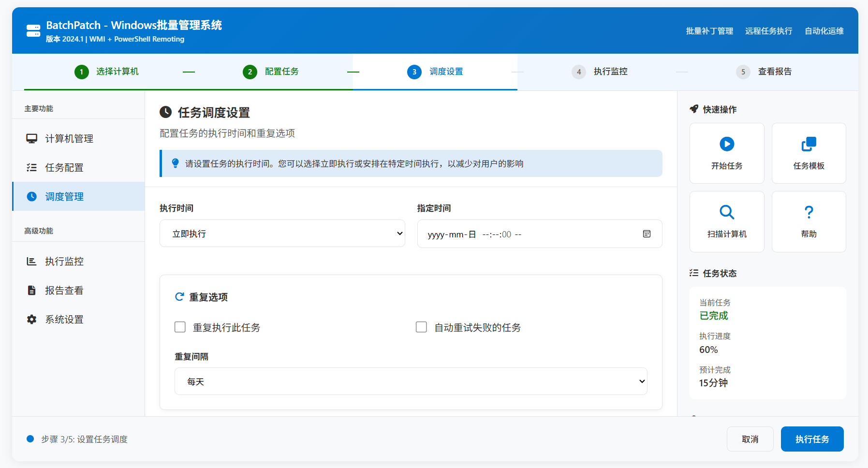
Task: Tick the 自动重试失败的任务 checkbox
Action: coord(421,327)
